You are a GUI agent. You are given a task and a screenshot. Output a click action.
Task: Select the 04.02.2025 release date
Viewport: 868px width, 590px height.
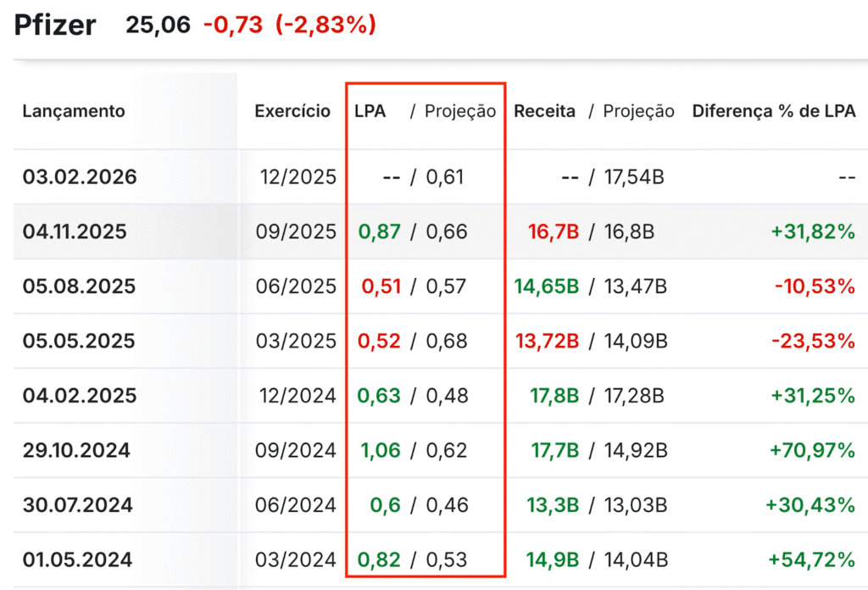(80, 396)
